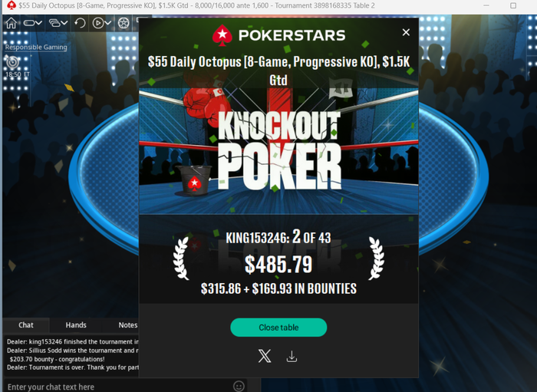537x392 pixels.
Task: Switch to the Hands tab
Action: tap(76, 325)
